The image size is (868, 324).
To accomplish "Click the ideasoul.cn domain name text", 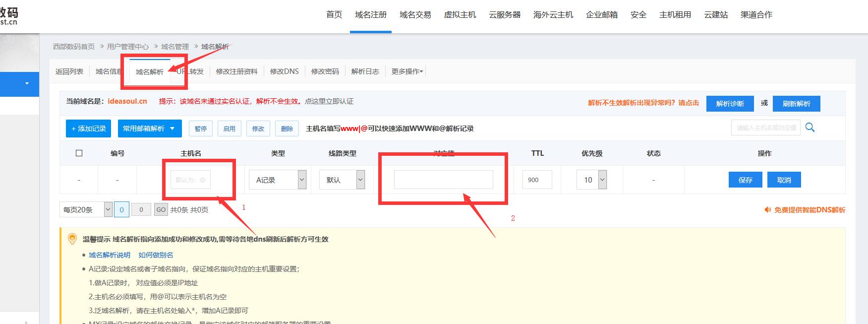I will (x=127, y=101).
